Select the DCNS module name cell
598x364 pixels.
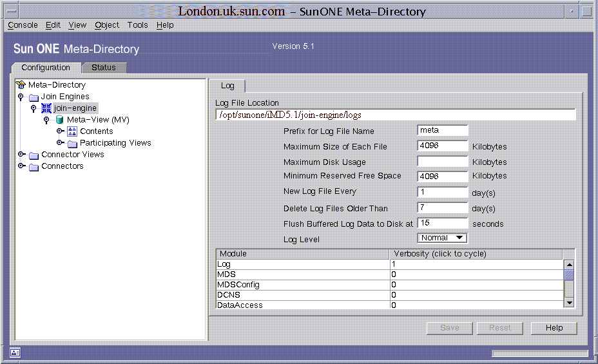[303, 295]
